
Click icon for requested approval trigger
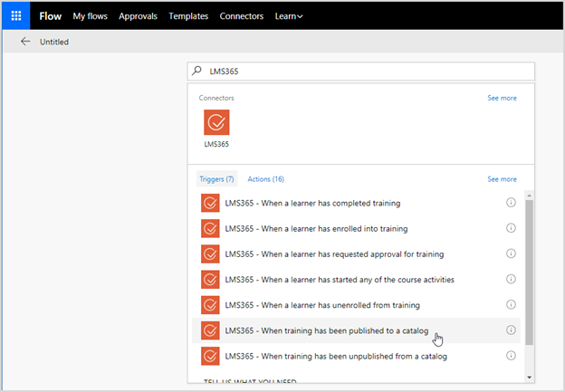210,254
